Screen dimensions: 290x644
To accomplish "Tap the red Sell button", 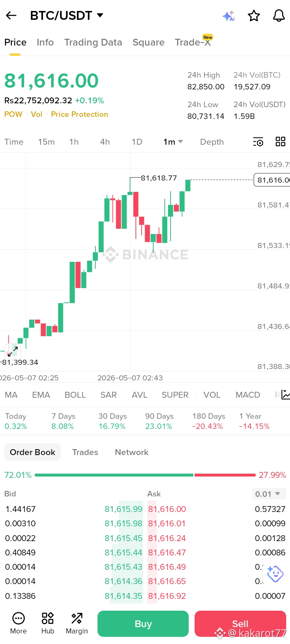I will 240,624.
